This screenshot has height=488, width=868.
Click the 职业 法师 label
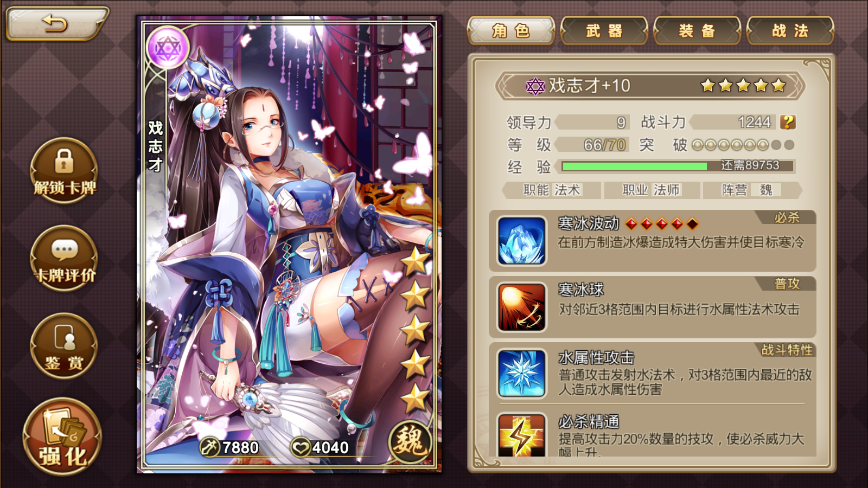point(650,190)
